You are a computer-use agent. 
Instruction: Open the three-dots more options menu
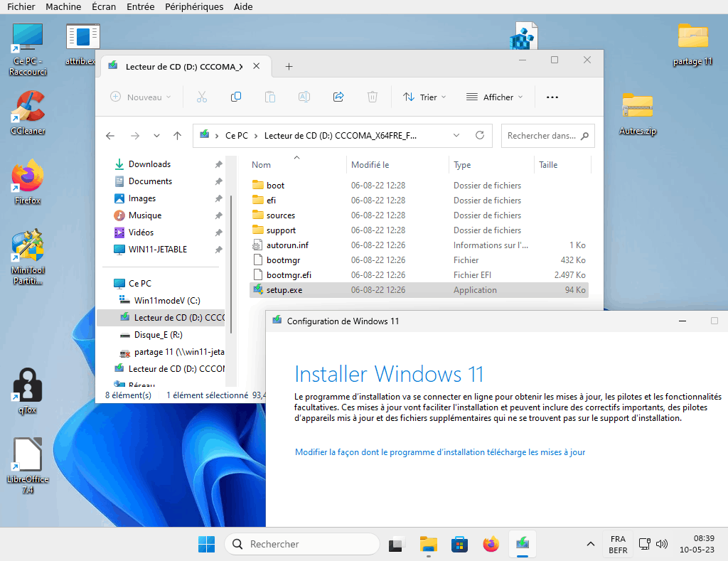[552, 97]
